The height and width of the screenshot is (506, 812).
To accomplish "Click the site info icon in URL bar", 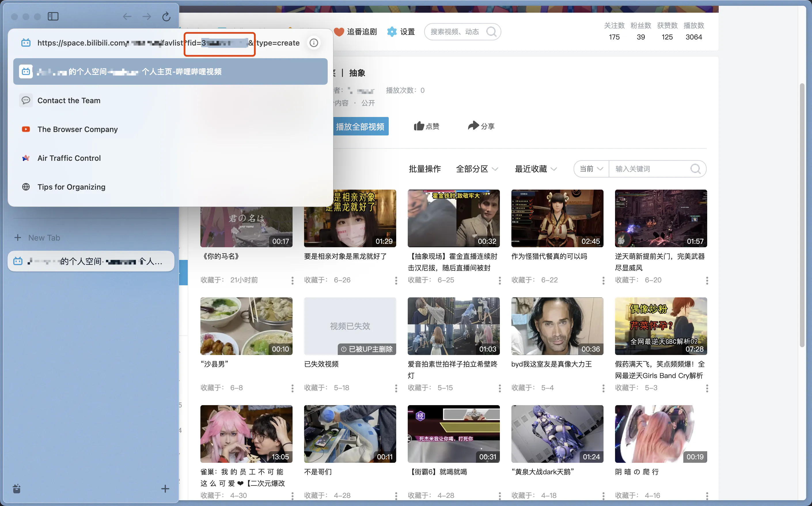I will (314, 43).
